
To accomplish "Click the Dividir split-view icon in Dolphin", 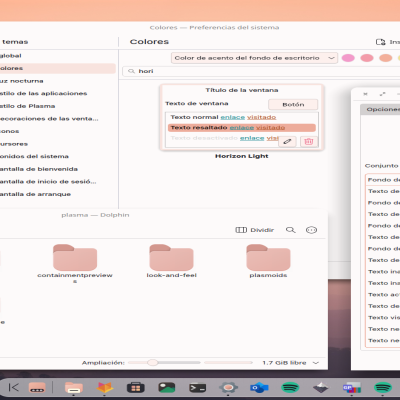I will [x=241, y=230].
